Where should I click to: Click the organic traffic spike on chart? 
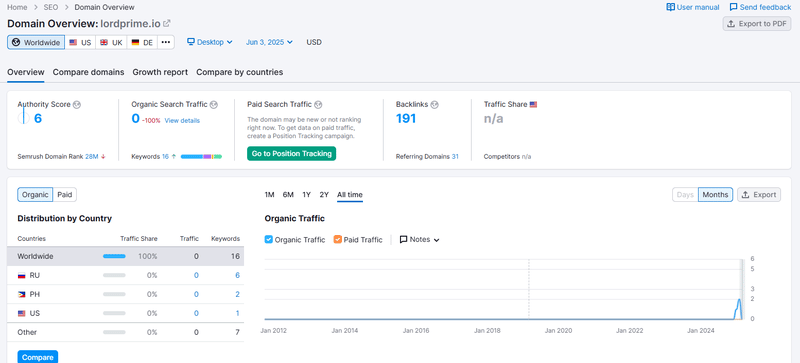pyautogui.click(x=738, y=308)
